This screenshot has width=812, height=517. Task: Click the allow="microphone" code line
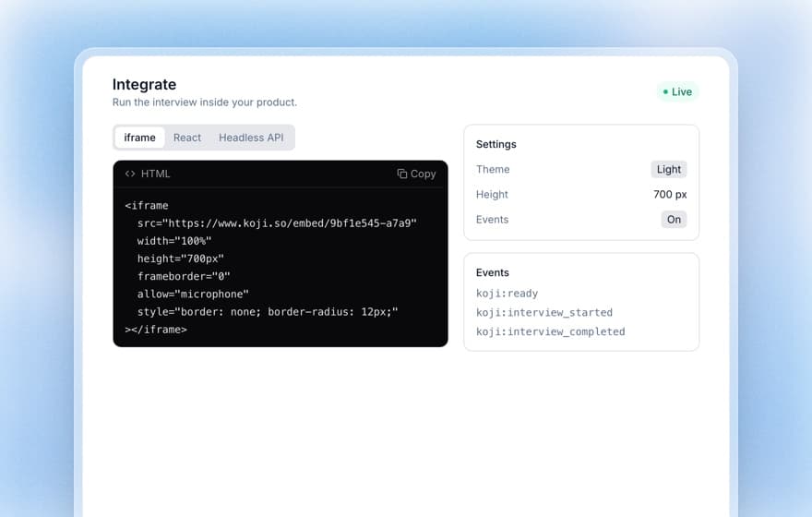click(x=193, y=295)
